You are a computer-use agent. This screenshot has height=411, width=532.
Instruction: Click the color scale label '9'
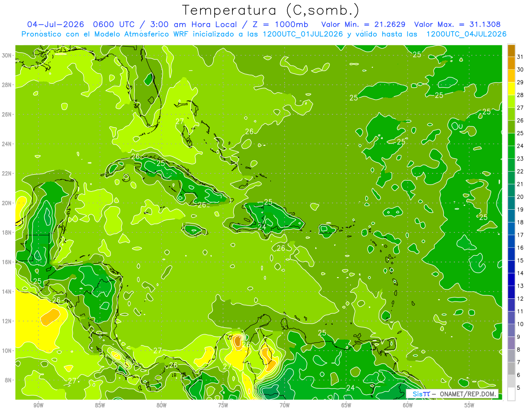(518, 337)
